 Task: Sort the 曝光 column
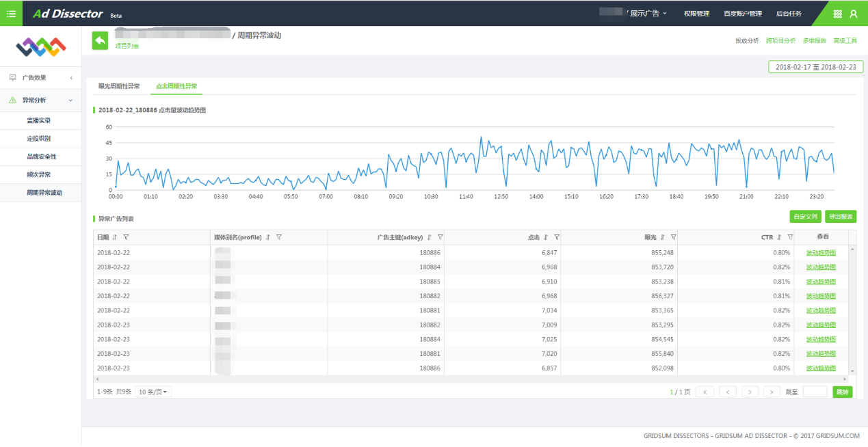point(663,237)
